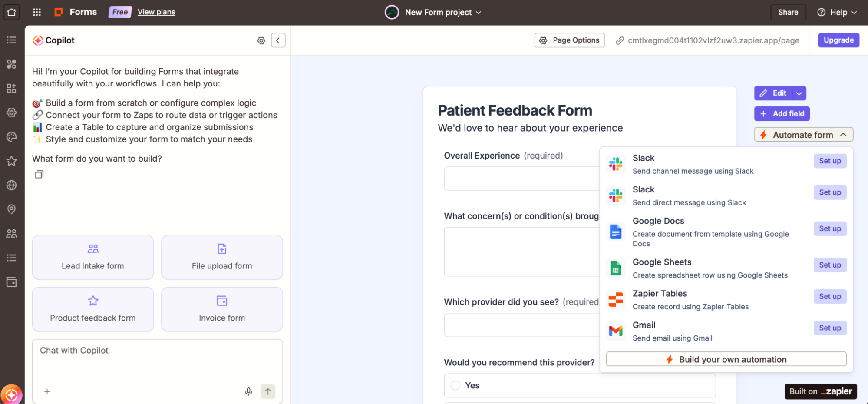Open the zapier.app page URL
This screenshot has width=868, height=404.
click(x=713, y=40)
